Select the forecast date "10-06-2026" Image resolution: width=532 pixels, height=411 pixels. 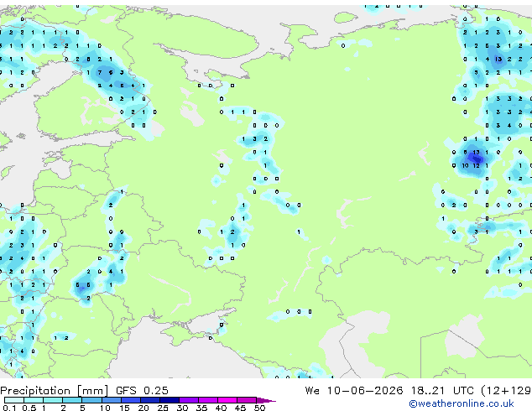(x=365, y=390)
